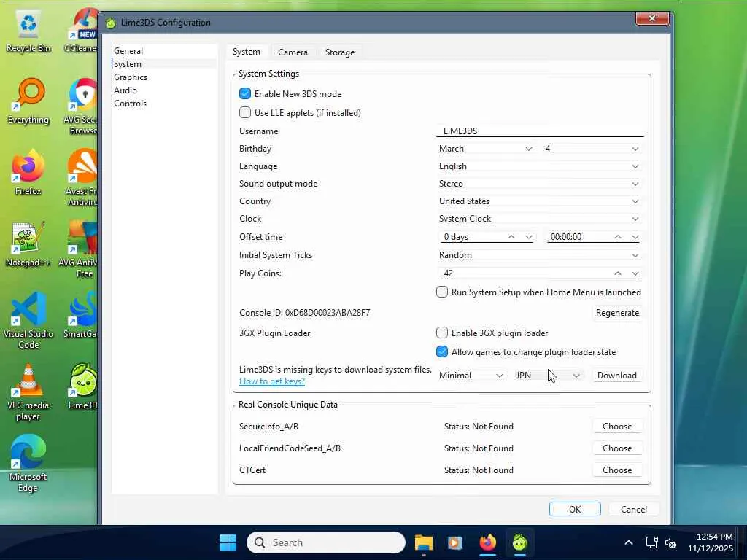The image size is (747, 560).
Task: Open the CCleaner desktop shortcut
Action: point(82,31)
